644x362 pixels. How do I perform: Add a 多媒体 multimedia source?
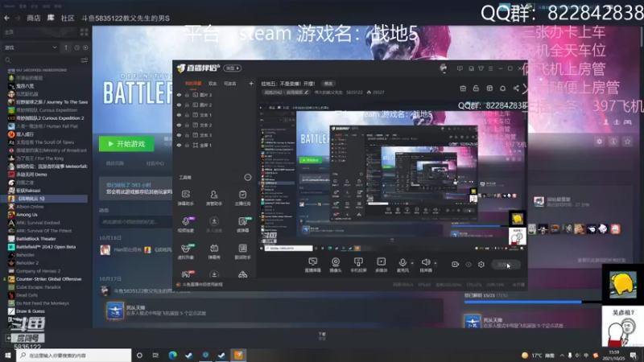pyautogui.click(x=381, y=265)
